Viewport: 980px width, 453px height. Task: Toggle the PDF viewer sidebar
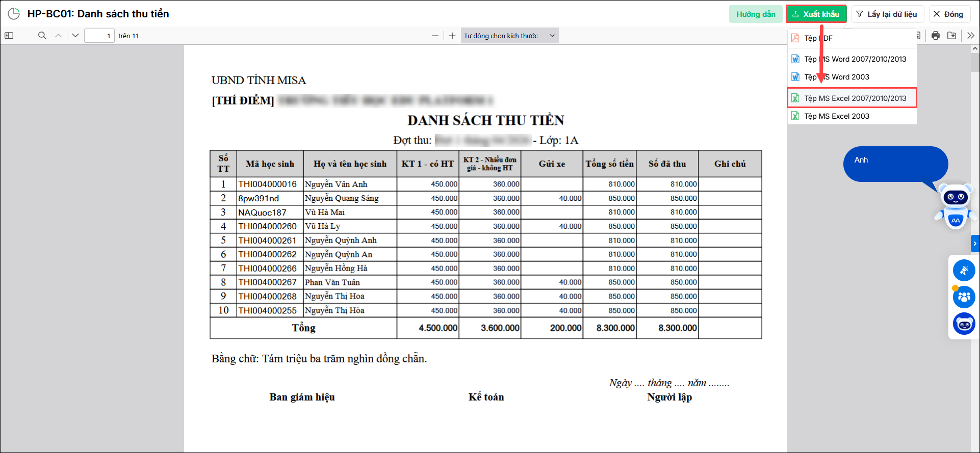9,36
